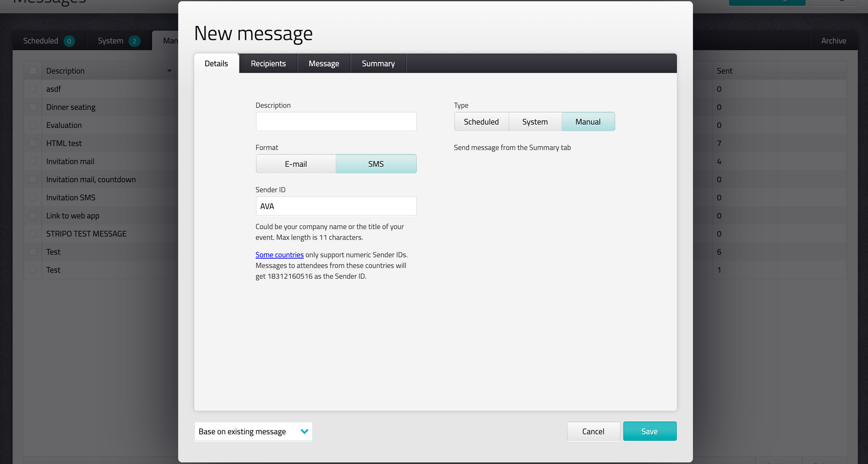Click the Sender ID input field

(x=336, y=206)
